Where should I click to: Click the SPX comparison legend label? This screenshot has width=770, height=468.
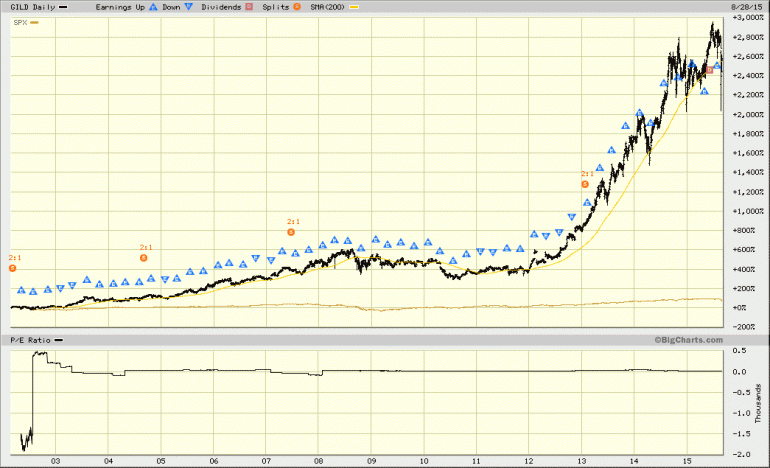[20, 23]
